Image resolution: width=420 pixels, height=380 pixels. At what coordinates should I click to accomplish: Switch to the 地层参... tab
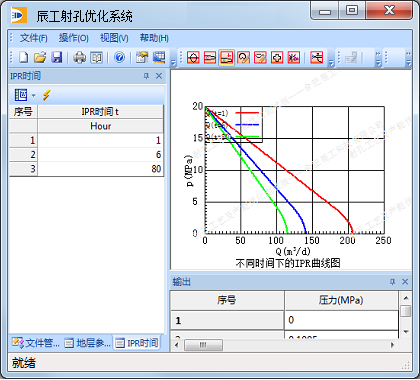click(88, 343)
